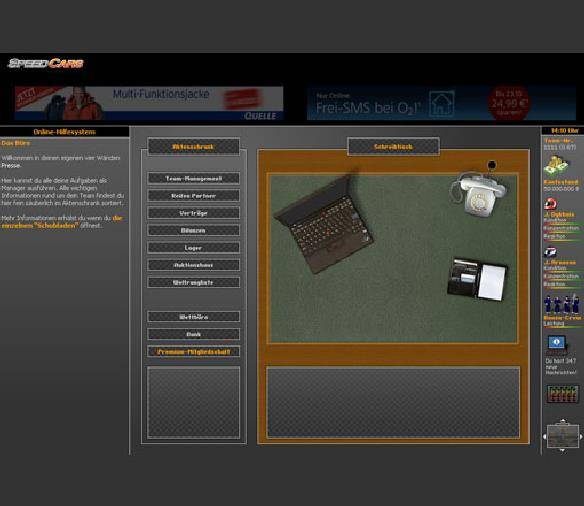Screen dimensions: 584x506
Task: Click the Boxen-Crew Leistung bar
Action: [563, 327]
